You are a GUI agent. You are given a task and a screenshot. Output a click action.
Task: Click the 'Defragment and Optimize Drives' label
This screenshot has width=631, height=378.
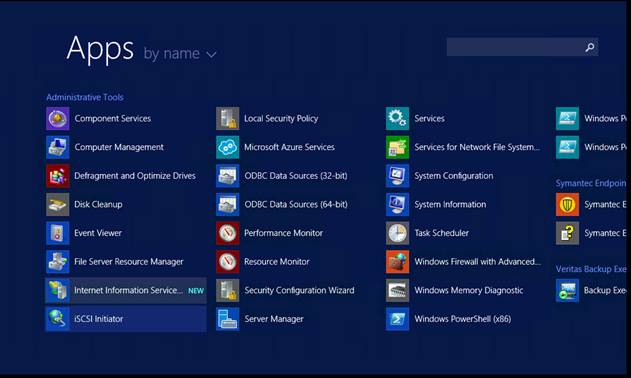[x=135, y=176]
